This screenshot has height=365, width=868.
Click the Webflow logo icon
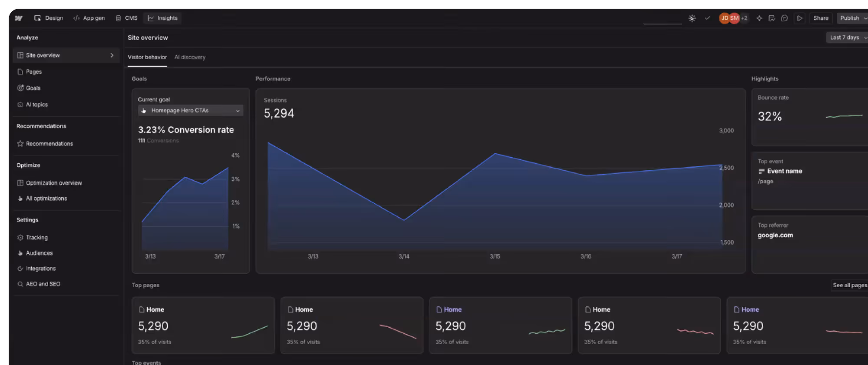tap(19, 18)
